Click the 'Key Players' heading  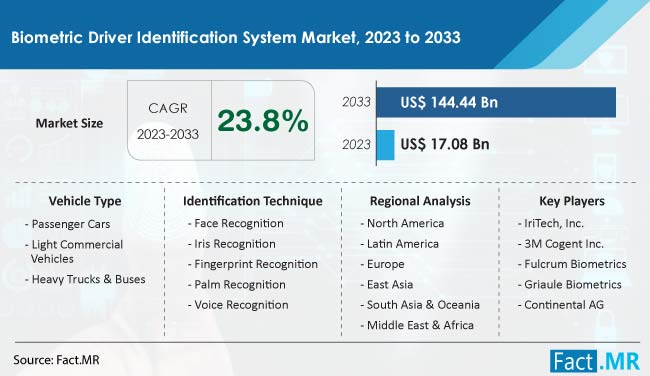point(572,201)
